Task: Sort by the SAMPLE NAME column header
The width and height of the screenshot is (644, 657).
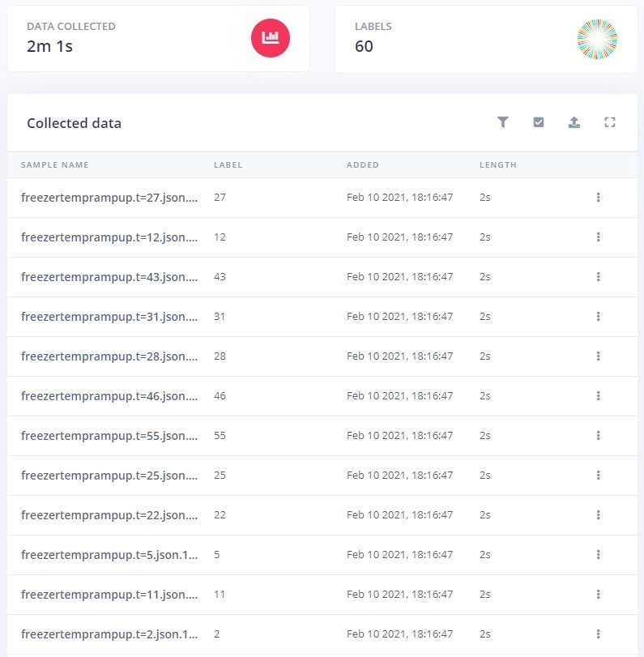Action: pyautogui.click(x=54, y=164)
